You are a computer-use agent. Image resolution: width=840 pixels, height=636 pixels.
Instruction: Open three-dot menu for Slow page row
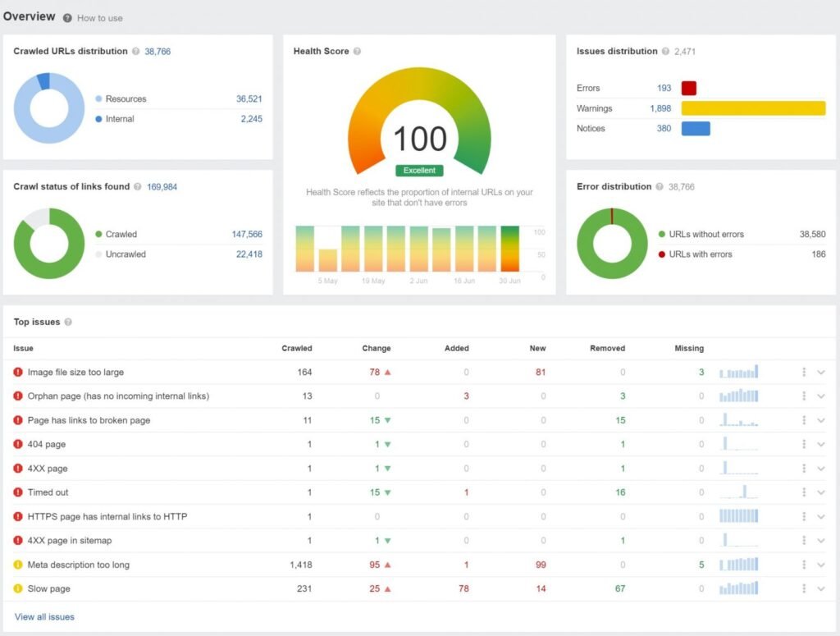[804, 589]
